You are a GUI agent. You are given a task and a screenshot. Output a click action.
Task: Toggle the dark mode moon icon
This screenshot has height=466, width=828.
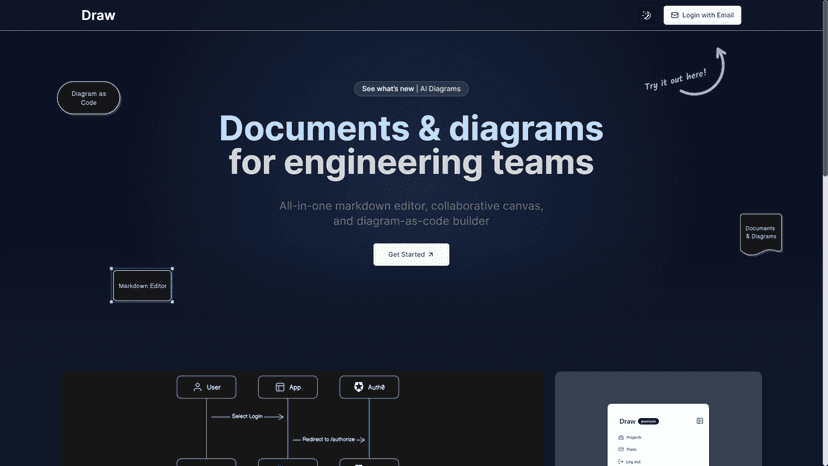point(646,15)
